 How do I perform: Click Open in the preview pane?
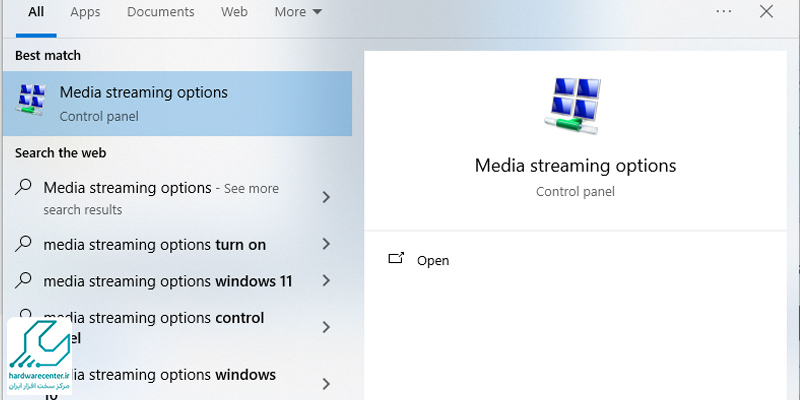433,260
